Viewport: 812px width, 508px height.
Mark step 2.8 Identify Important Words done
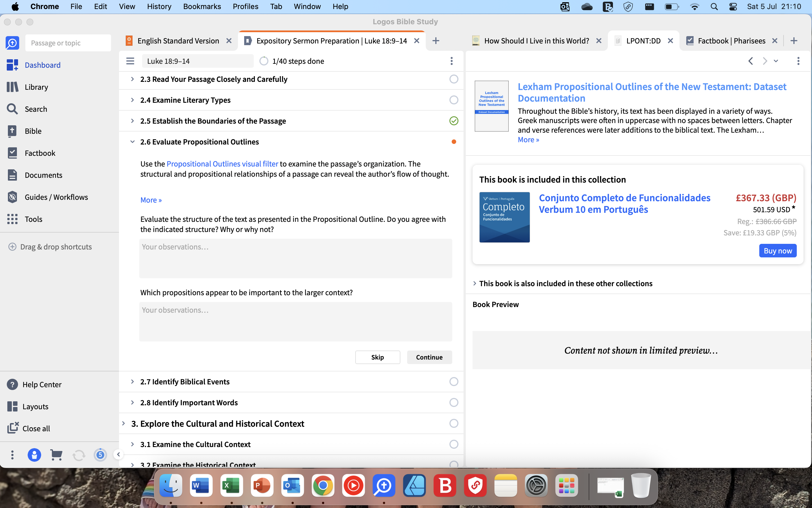[x=454, y=402]
